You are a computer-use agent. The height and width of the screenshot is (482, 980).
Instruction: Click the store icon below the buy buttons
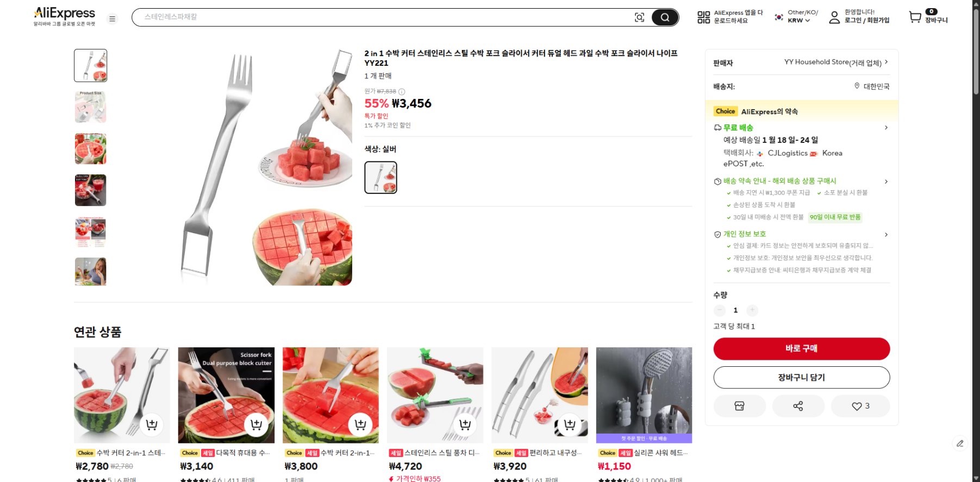[739, 405]
